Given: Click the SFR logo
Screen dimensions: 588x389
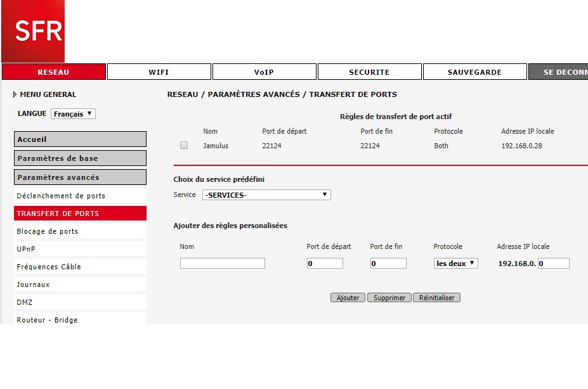Looking at the screenshot, I should tap(32, 31).
